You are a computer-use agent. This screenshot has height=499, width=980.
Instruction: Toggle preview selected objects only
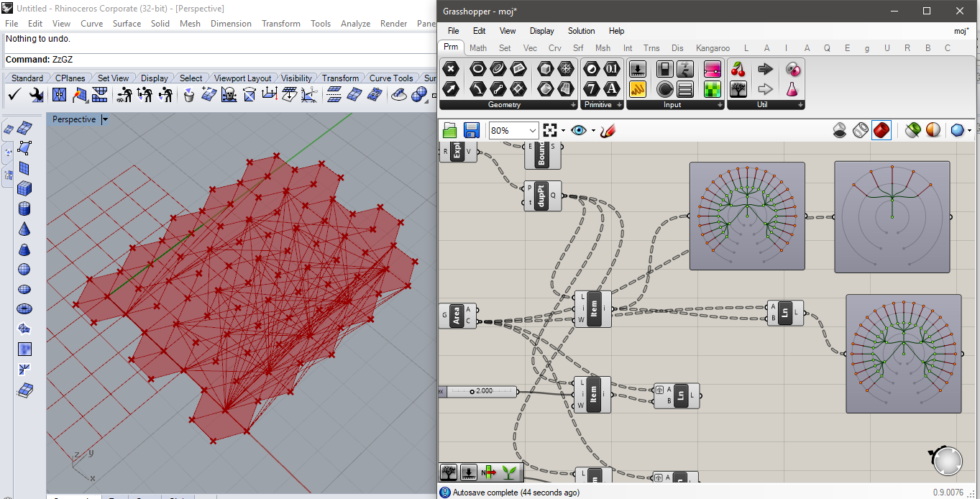(x=912, y=130)
